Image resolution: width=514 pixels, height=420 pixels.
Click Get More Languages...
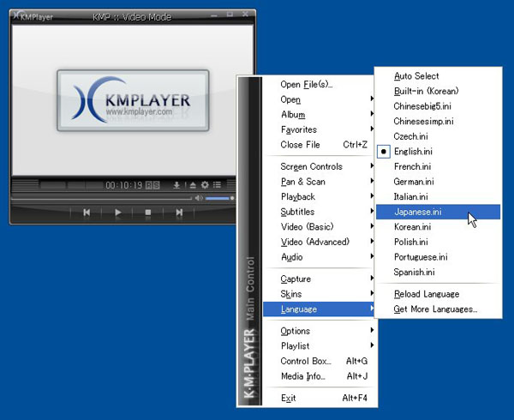click(x=439, y=309)
